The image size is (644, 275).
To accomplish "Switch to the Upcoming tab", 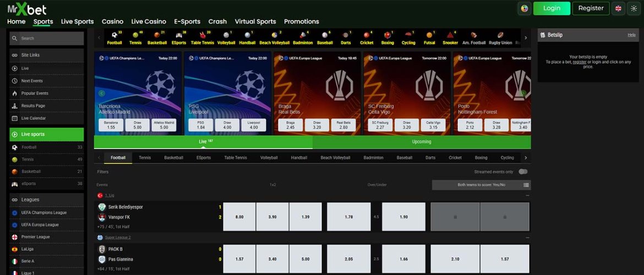I will click(422, 142).
